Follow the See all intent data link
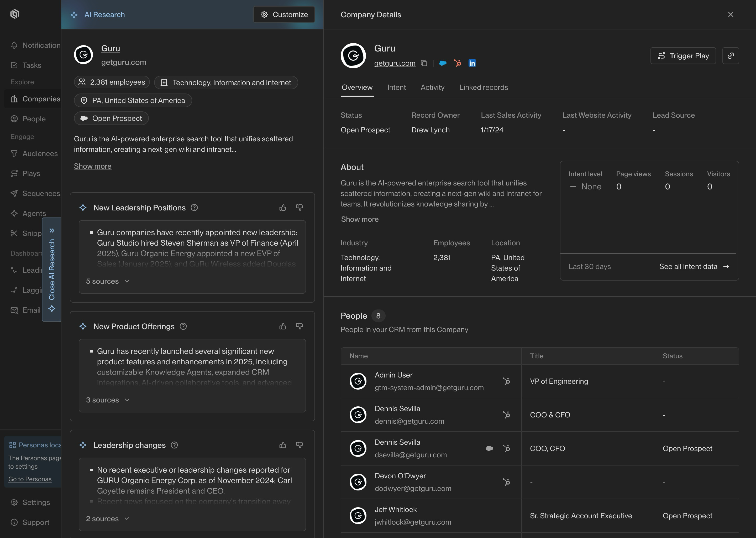The width and height of the screenshot is (756, 538). pyautogui.click(x=688, y=267)
